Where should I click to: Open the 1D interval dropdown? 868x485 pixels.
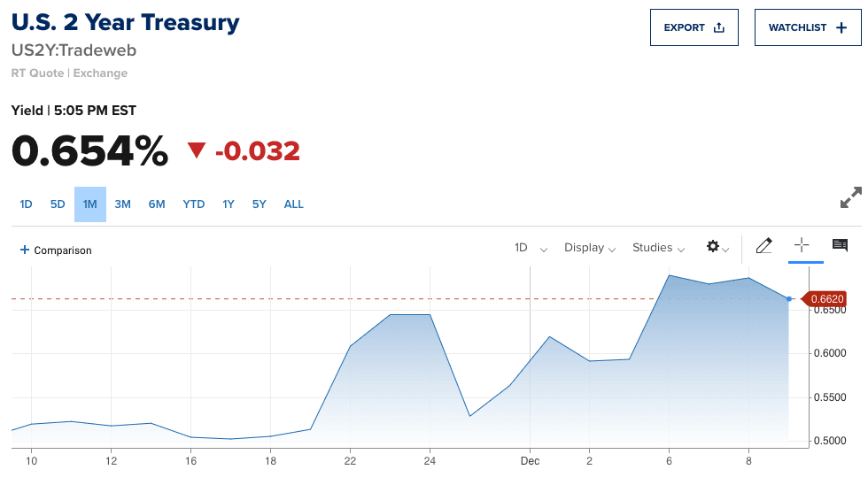click(531, 248)
